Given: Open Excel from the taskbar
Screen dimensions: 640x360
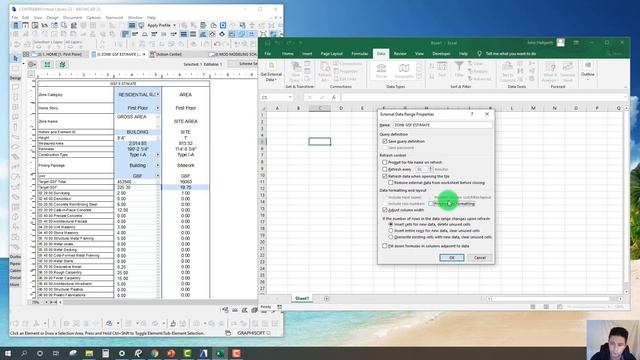Looking at the screenshot, I should 220,353.
